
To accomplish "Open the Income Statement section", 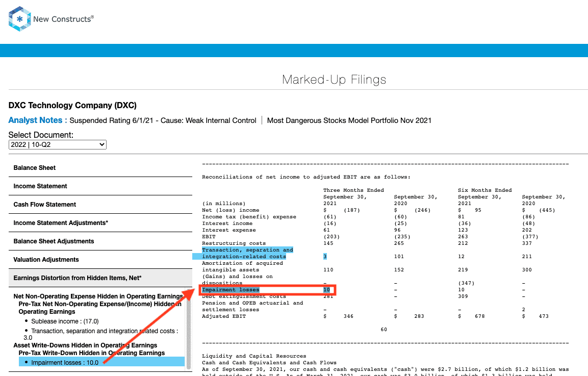I will [x=100, y=186].
